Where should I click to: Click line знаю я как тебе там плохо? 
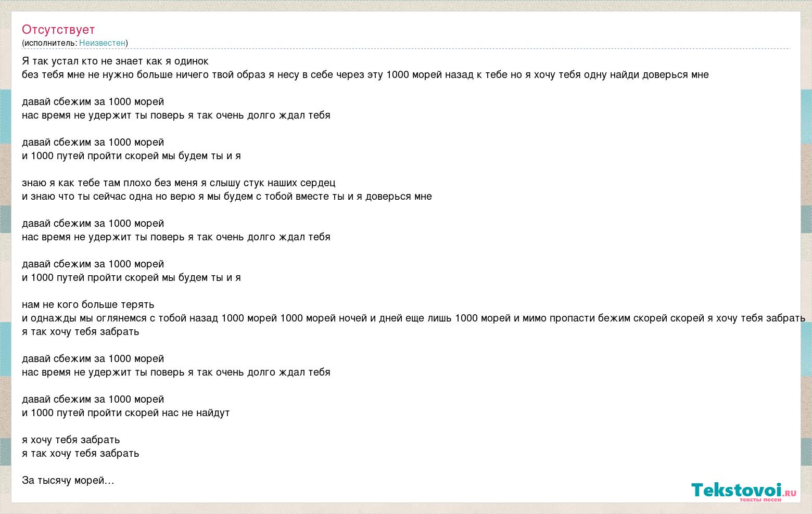tap(179, 183)
